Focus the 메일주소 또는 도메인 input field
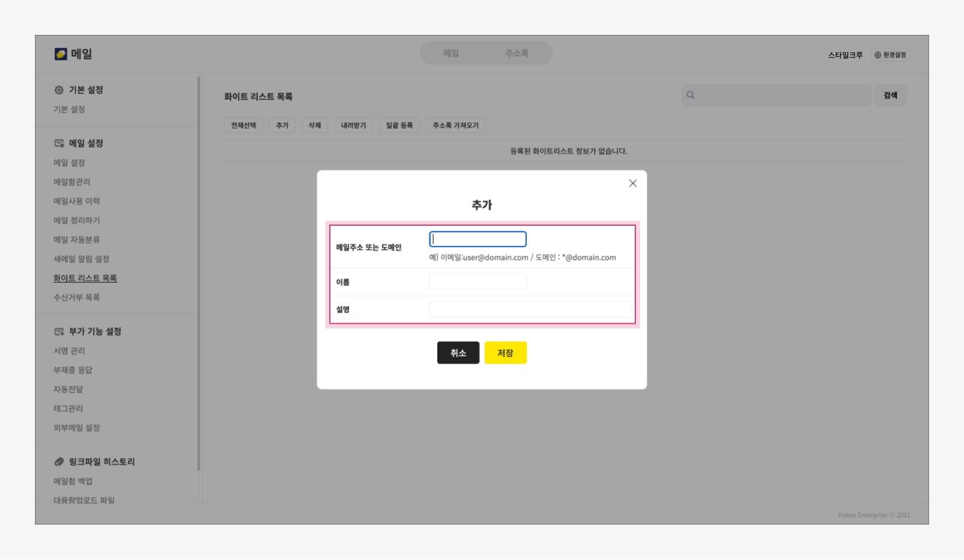The height and width of the screenshot is (560, 964). pyautogui.click(x=477, y=239)
